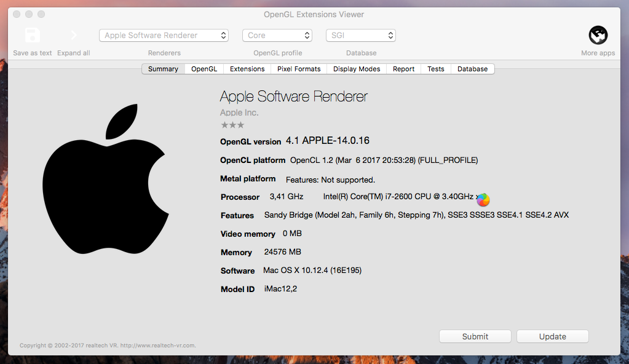The image size is (629, 364).
Task: Switch to the Extensions tab
Action: click(247, 69)
